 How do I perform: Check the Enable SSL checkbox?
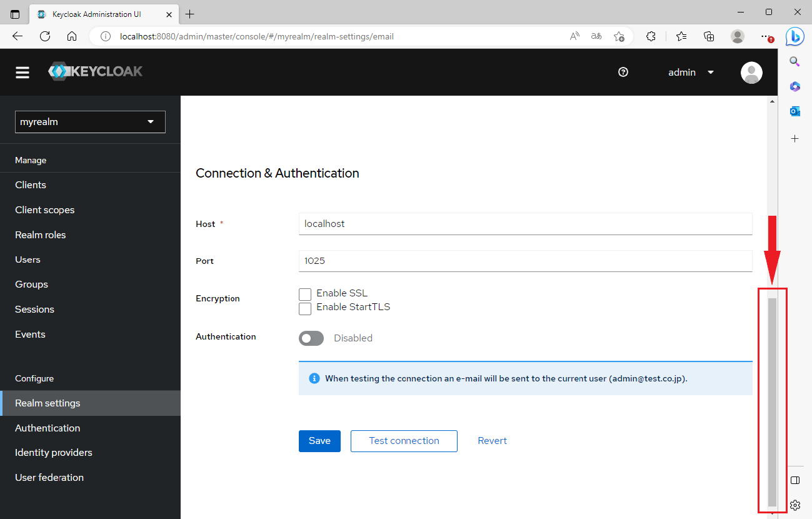pos(305,294)
